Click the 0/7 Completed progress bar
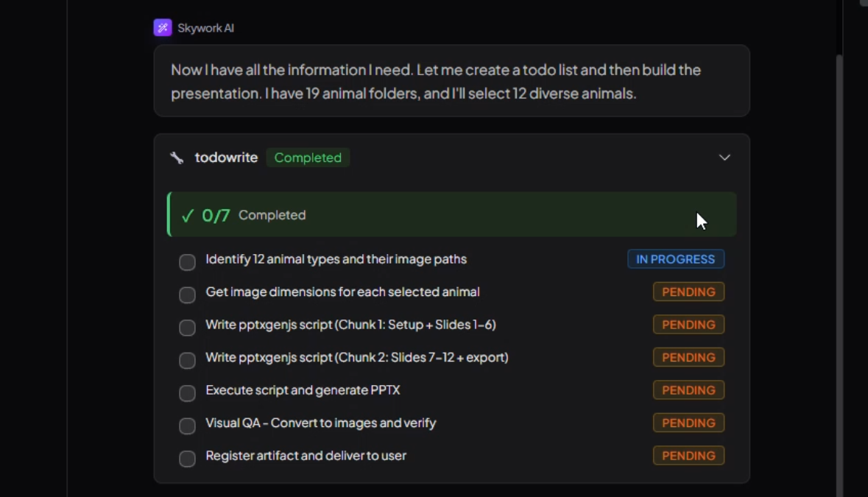 [x=452, y=215]
